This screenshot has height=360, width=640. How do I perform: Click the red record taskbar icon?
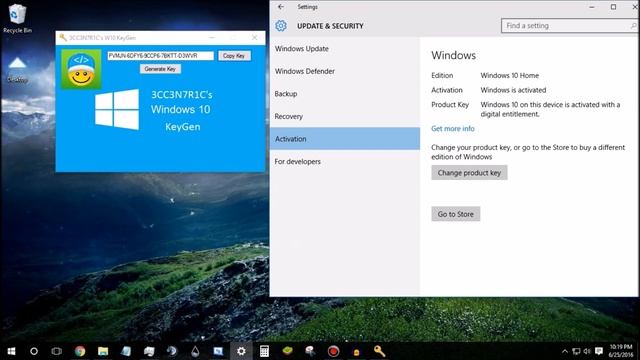[333, 351]
